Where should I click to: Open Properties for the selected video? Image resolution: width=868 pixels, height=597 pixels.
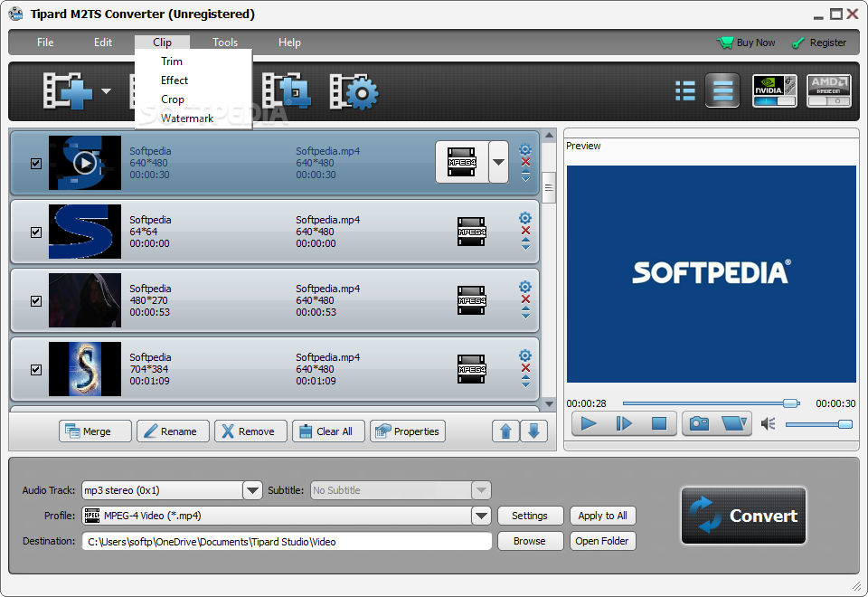tap(408, 431)
